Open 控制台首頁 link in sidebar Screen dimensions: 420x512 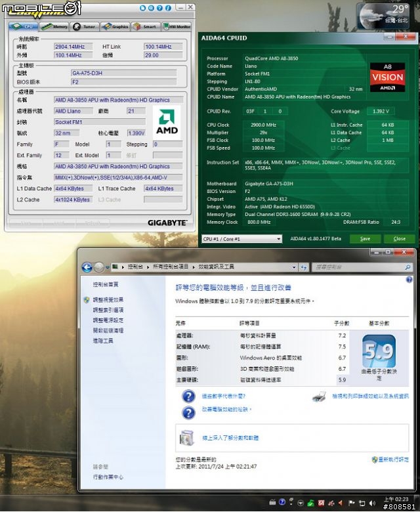tap(106, 284)
